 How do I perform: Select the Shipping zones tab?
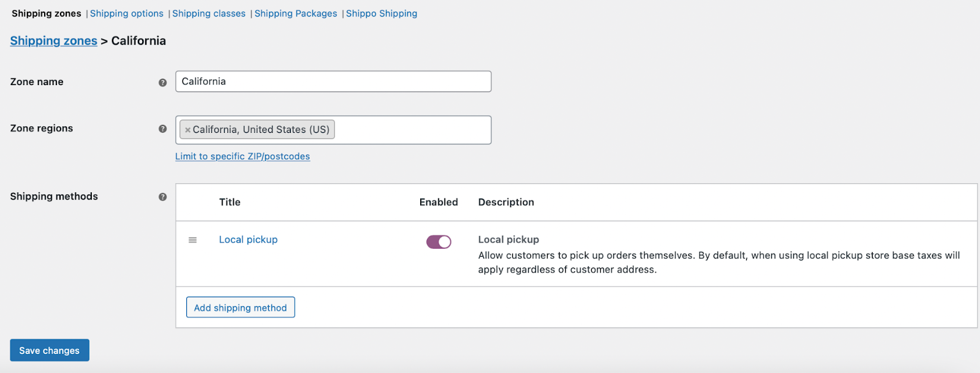click(47, 13)
